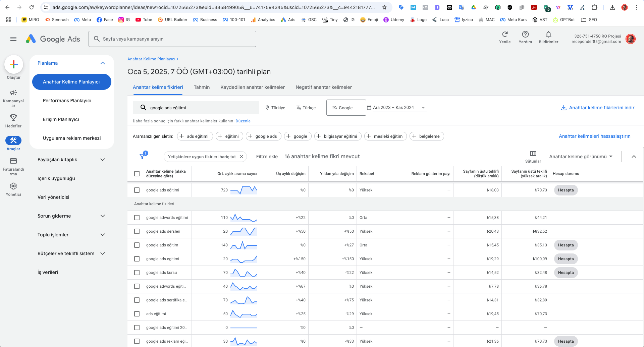Viewport: 644px width, 347px height.
Task: Click Filtre ekle
Action: (267, 157)
